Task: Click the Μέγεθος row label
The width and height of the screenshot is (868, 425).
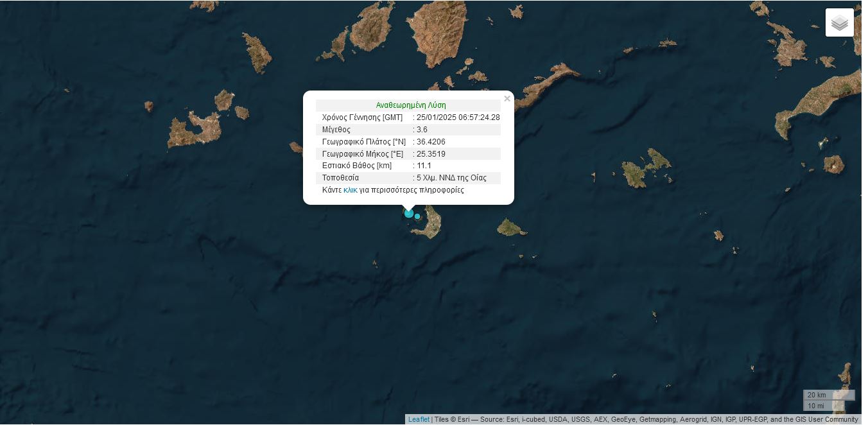Action: 336,130
